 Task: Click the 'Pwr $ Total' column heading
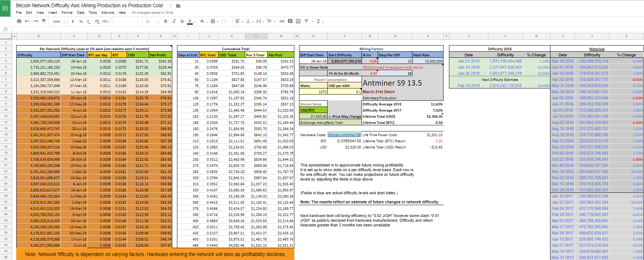pyautogui.click(x=256, y=55)
